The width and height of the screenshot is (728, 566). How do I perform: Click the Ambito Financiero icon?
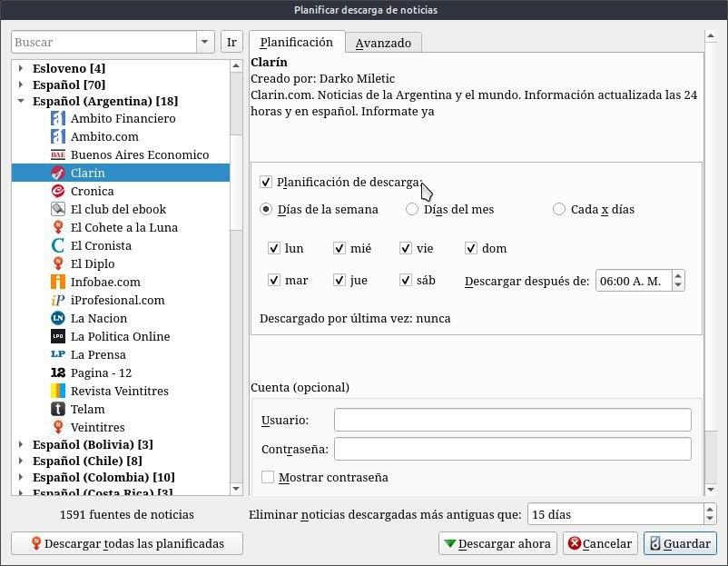tap(57, 118)
